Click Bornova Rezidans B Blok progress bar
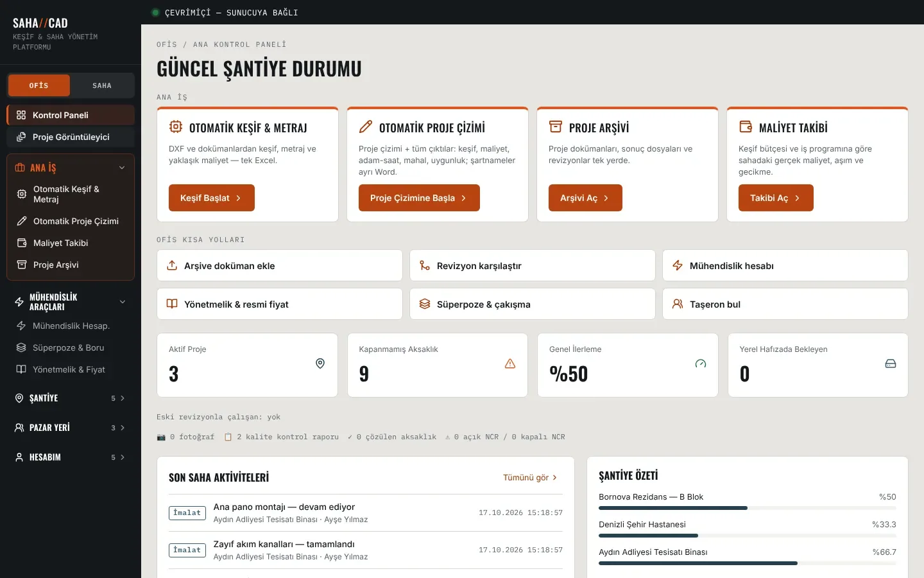The image size is (924, 578). (748, 508)
